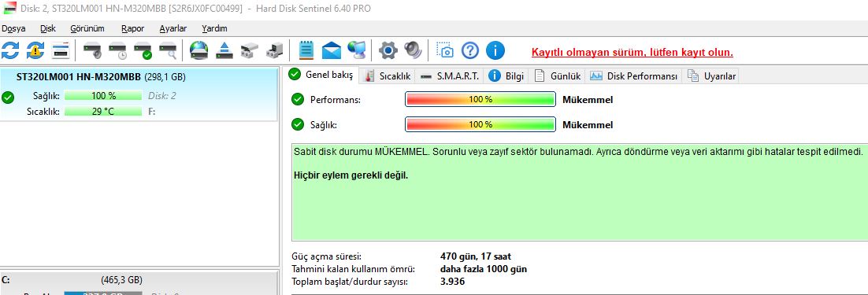Click 'Hiçbir eylem gerekli değil.' text
Screen dimensions: 868x295
351,175
